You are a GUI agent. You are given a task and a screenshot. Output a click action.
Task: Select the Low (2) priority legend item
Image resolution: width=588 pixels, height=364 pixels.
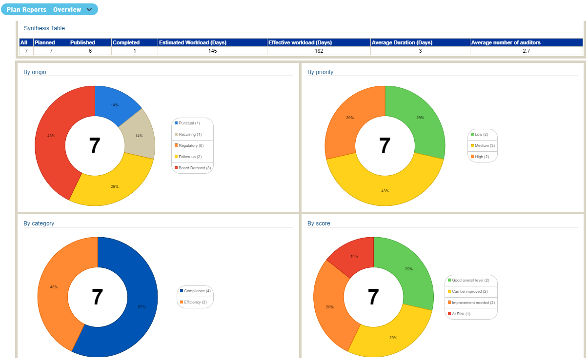point(482,134)
